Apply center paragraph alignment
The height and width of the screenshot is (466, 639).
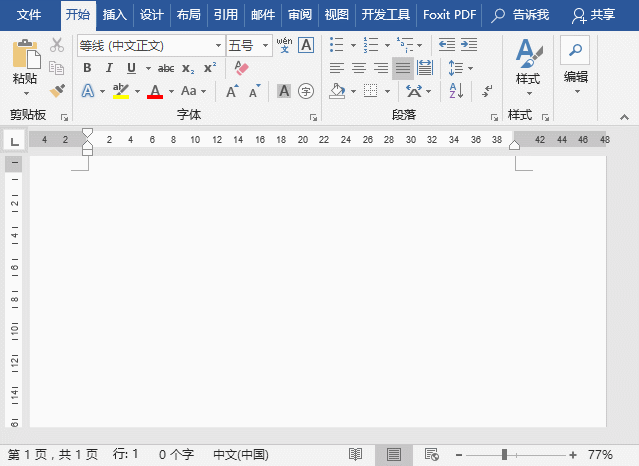[x=358, y=67]
